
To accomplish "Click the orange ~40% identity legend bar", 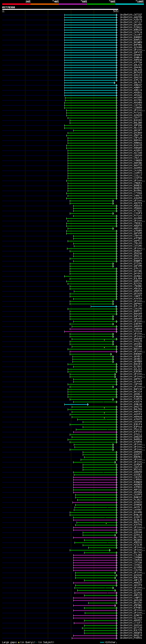I will (x=45, y=4).
